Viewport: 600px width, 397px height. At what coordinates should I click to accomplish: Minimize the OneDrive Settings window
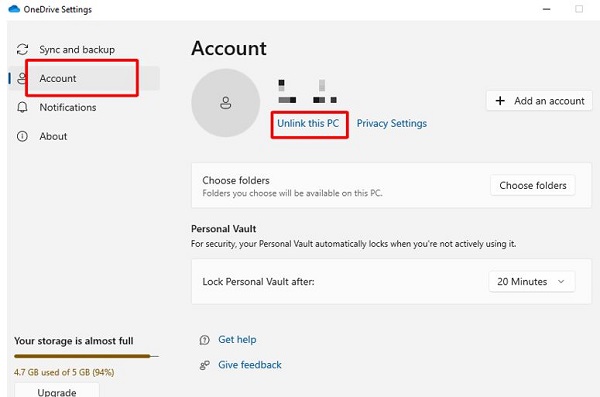(546, 9)
